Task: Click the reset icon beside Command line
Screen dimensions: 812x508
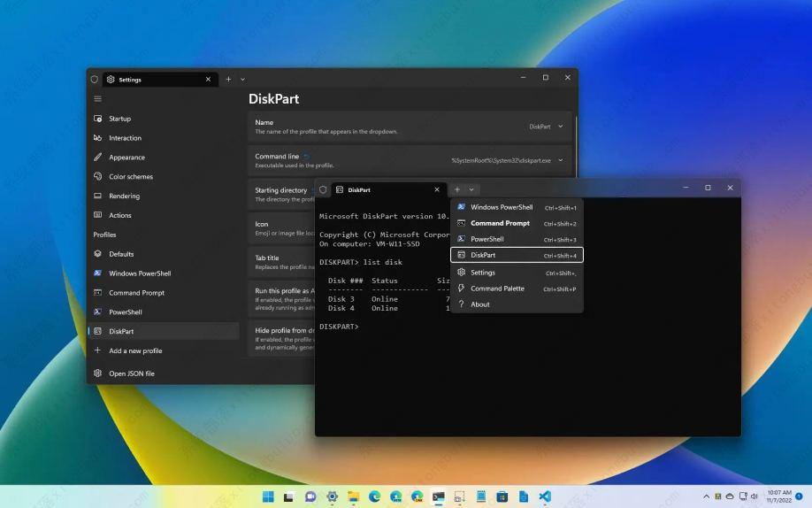Action: pyautogui.click(x=307, y=157)
